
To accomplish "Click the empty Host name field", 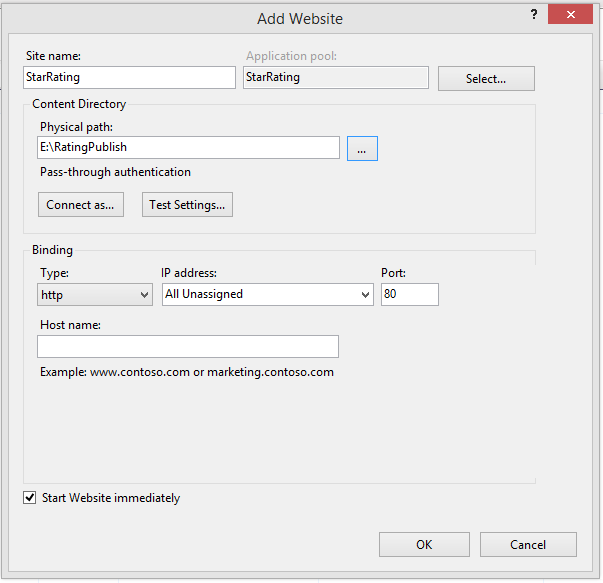I will point(188,346).
